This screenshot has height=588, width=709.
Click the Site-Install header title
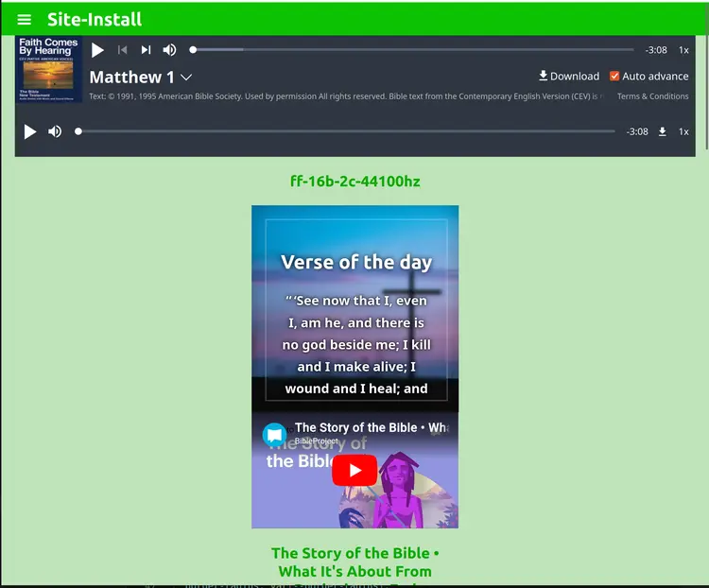click(x=94, y=20)
